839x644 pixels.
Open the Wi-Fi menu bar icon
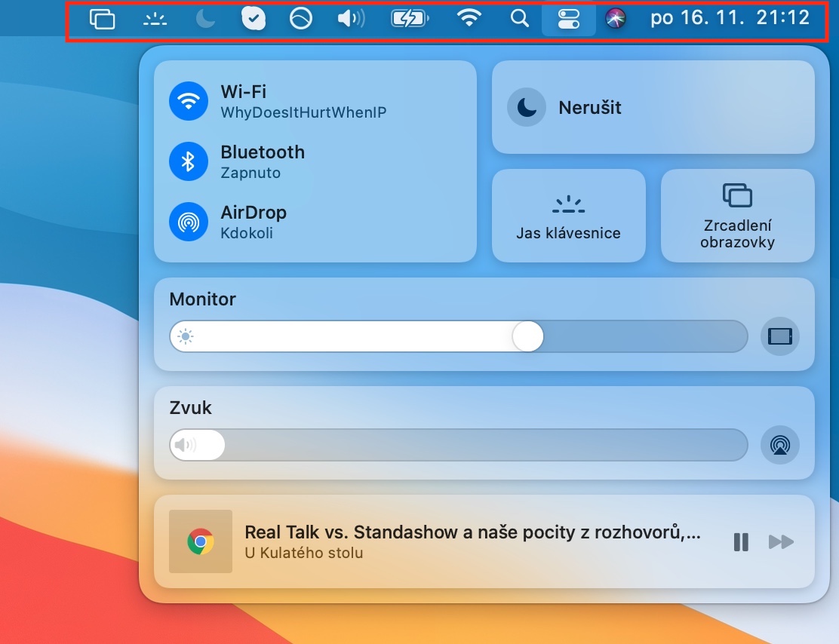click(x=469, y=18)
